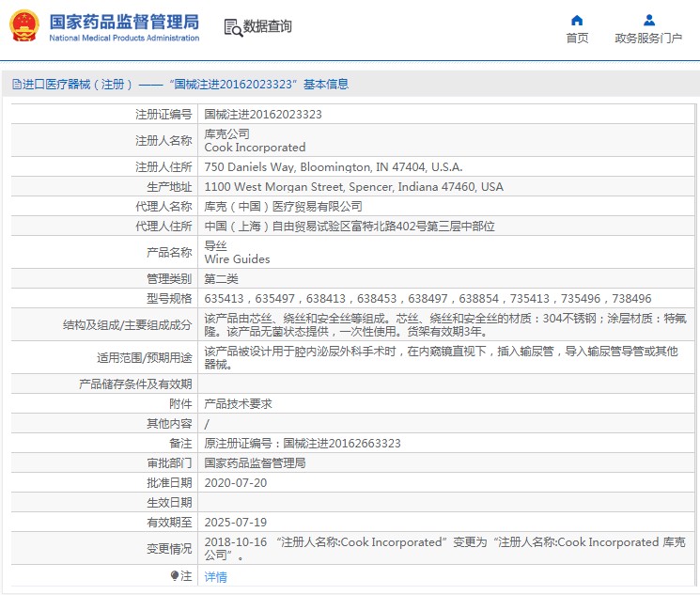Click 国家药品监督管理局 approval department value

tap(255, 462)
